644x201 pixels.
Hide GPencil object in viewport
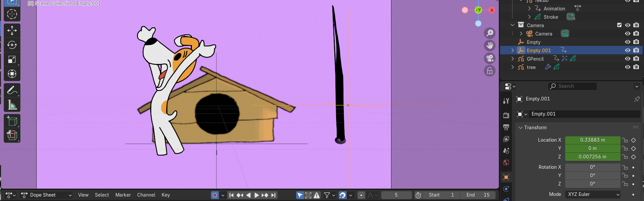(x=628, y=59)
